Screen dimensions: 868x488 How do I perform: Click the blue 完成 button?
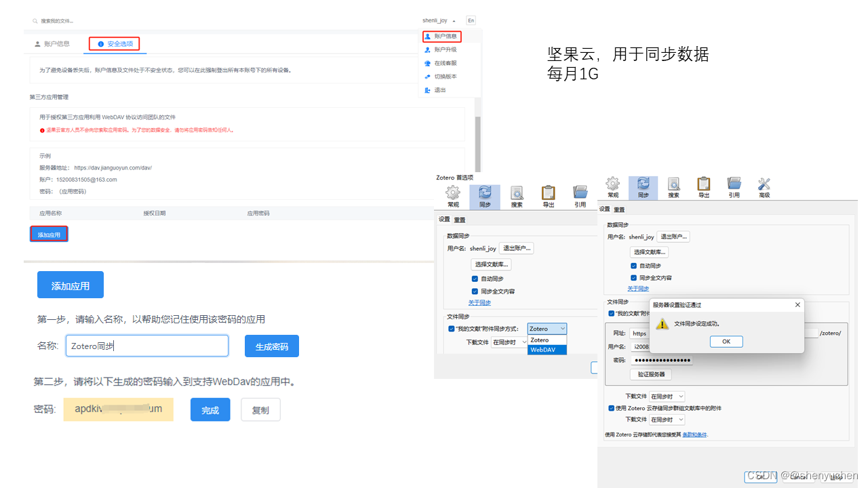click(210, 410)
